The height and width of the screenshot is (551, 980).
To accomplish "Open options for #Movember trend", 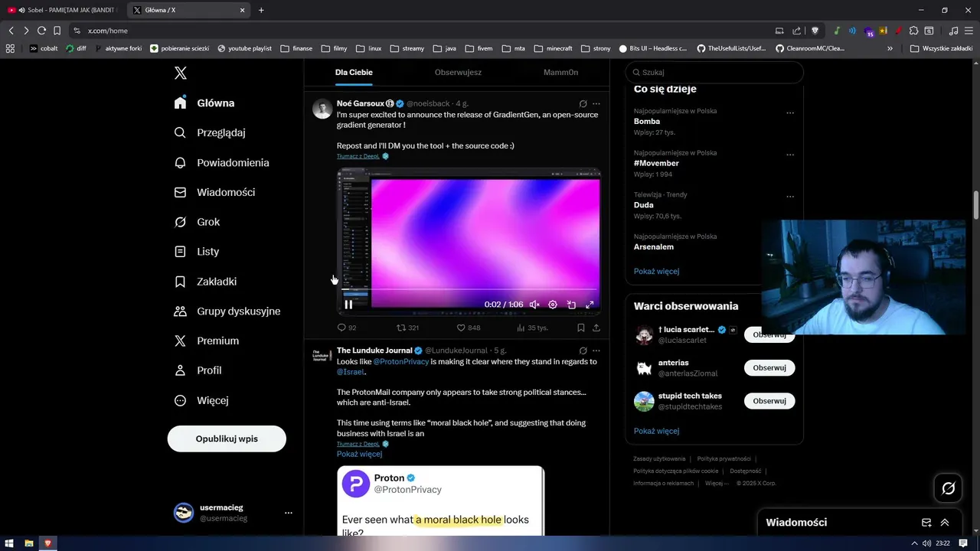I will (790, 155).
